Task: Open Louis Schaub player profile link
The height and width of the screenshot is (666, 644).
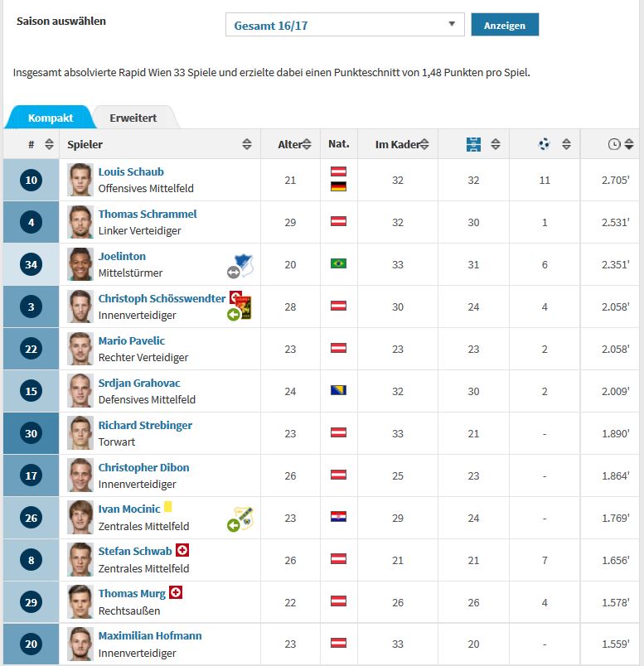Action: (x=131, y=171)
